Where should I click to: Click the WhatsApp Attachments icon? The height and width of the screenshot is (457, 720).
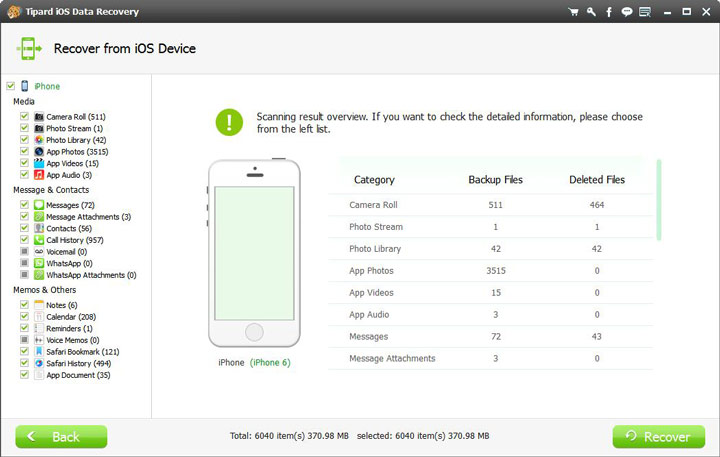click(x=39, y=275)
